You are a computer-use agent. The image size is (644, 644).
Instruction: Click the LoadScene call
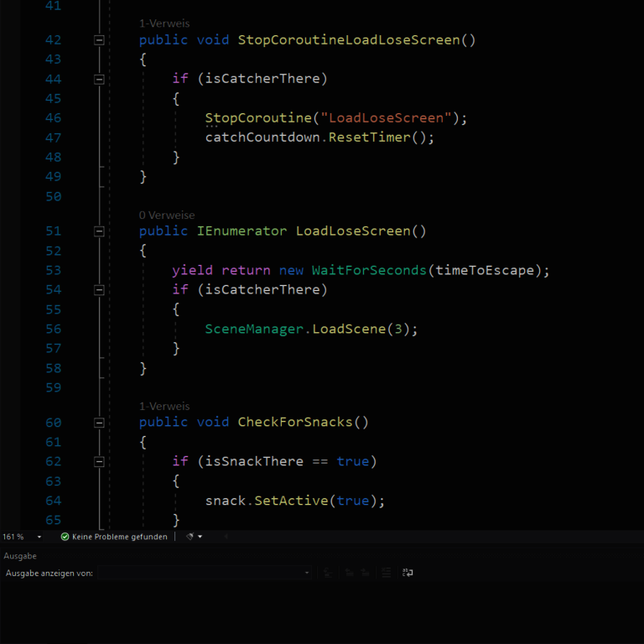[349, 329]
